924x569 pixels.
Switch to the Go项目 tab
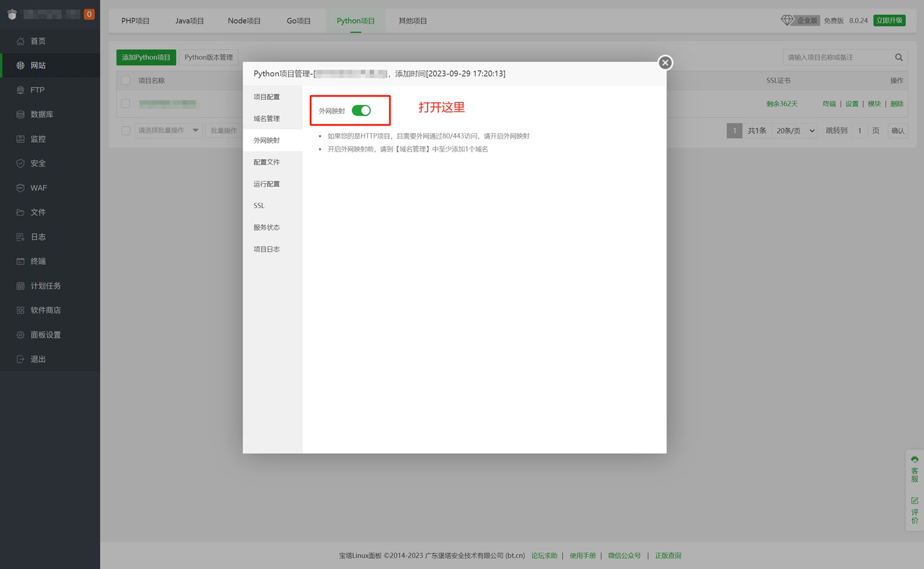(298, 20)
